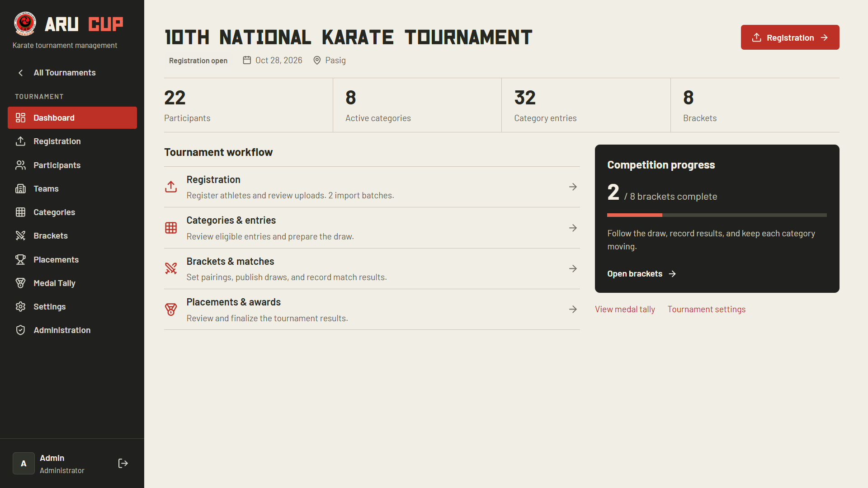This screenshot has width=868, height=488.
Task: Click the Settings gear icon in sidebar
Action: tap(20, 307)
